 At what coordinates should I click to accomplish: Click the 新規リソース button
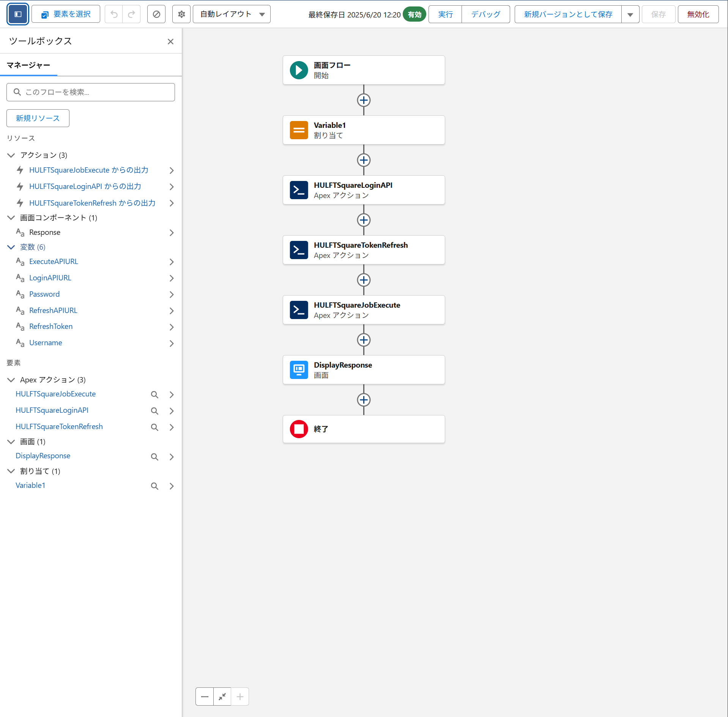38,118
